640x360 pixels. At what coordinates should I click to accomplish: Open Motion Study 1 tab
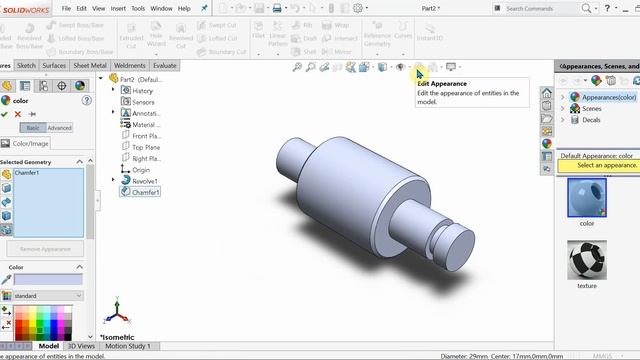tap(128, 346)
